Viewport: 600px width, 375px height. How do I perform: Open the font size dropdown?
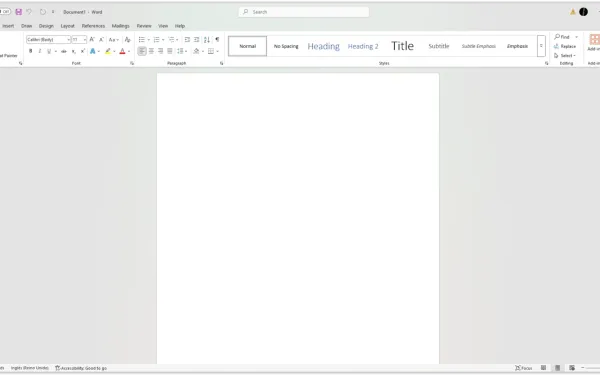click(85, 39)
